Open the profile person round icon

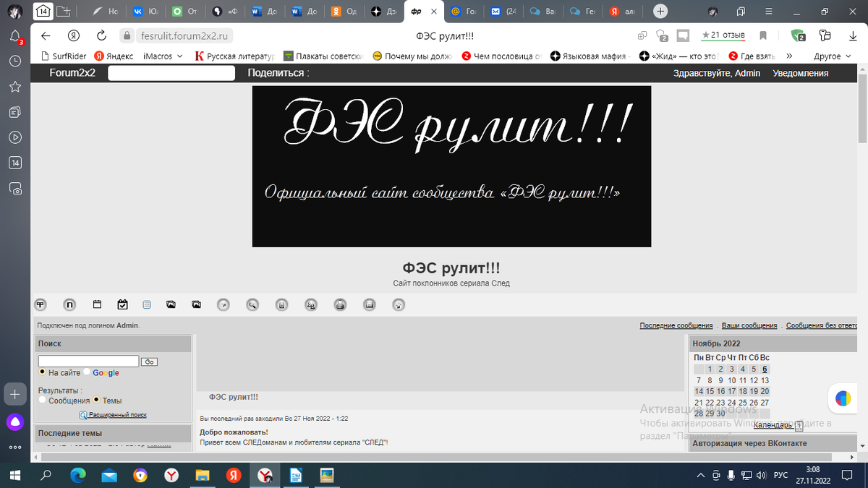340,304
